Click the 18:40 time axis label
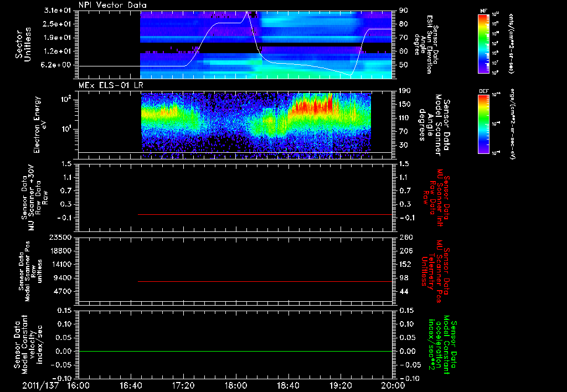567x392 pixels. point(288,385)
